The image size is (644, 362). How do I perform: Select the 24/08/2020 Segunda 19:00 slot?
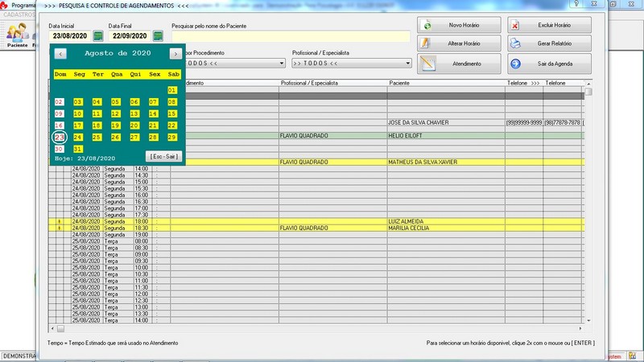tap(316, 235)
